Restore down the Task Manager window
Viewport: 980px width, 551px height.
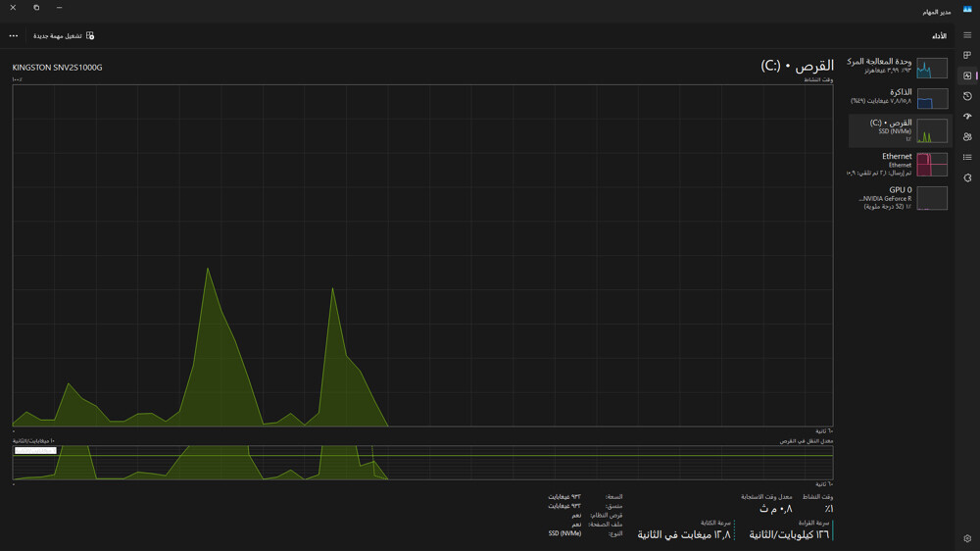click(x=36, y=8)
